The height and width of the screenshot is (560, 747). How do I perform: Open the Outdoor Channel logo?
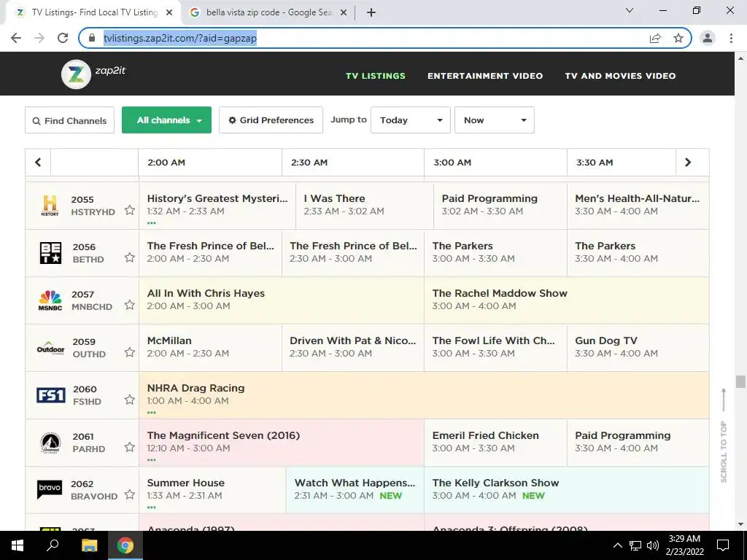pos(50,348)
